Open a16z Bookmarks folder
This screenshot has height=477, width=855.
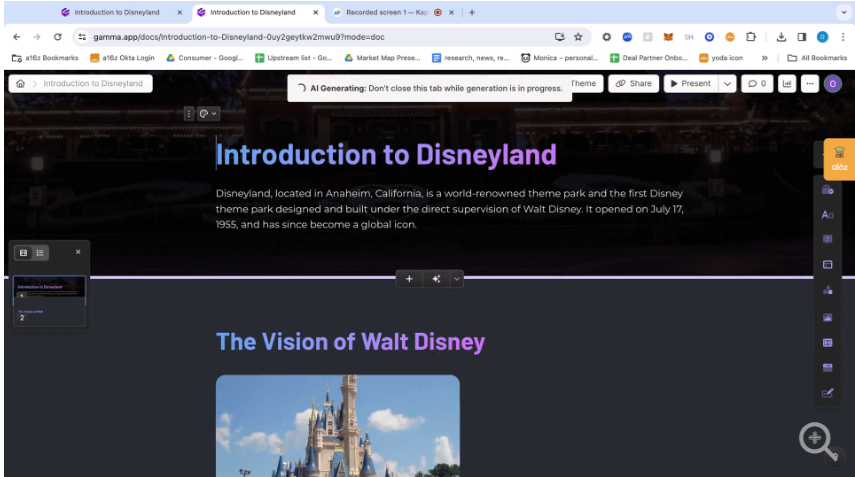pyautogui.click(x=45, y=58)
